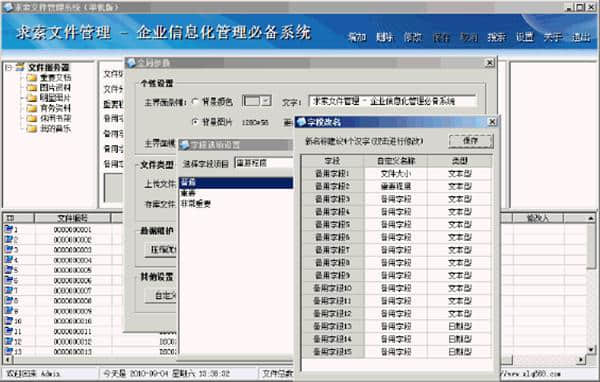600x382 pixels.
Task: Click the 字段改名 dialog title icon
Action: click(302, 122)
